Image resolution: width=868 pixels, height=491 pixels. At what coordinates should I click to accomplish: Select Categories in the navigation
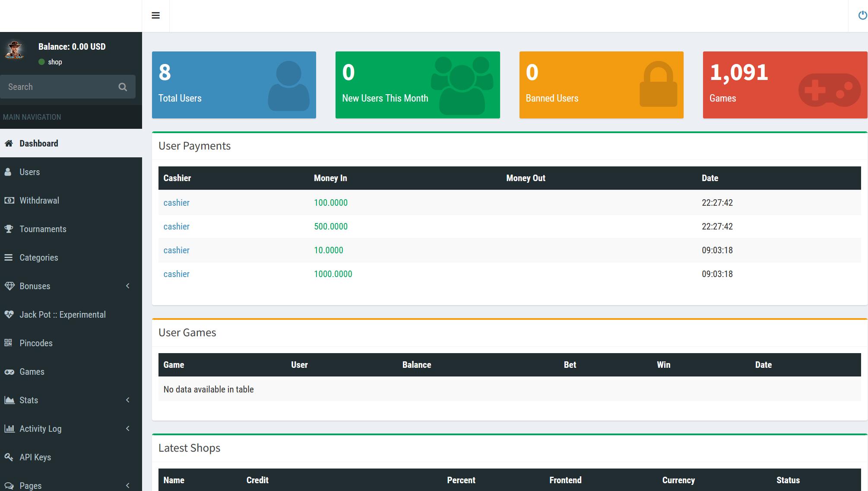[71, 258]
